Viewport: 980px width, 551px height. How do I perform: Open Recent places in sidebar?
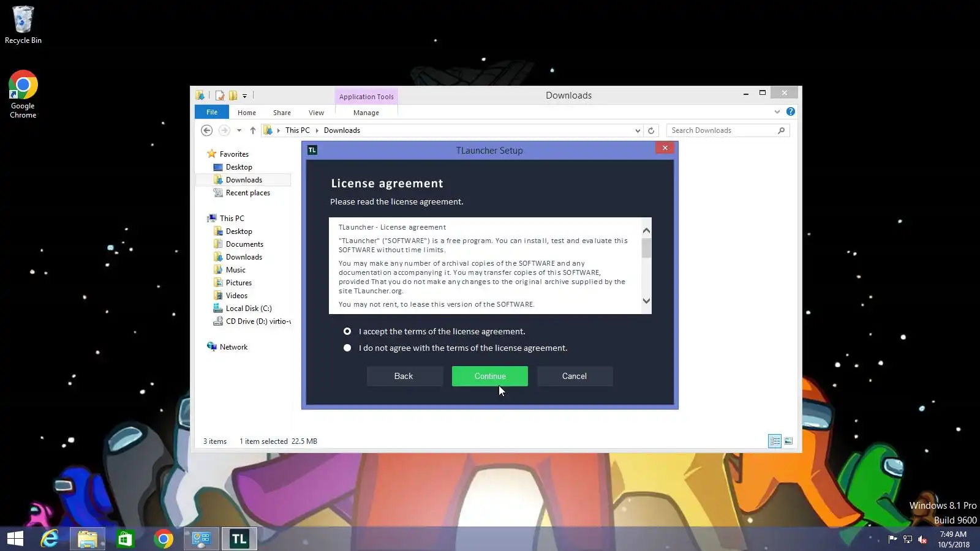247,193
